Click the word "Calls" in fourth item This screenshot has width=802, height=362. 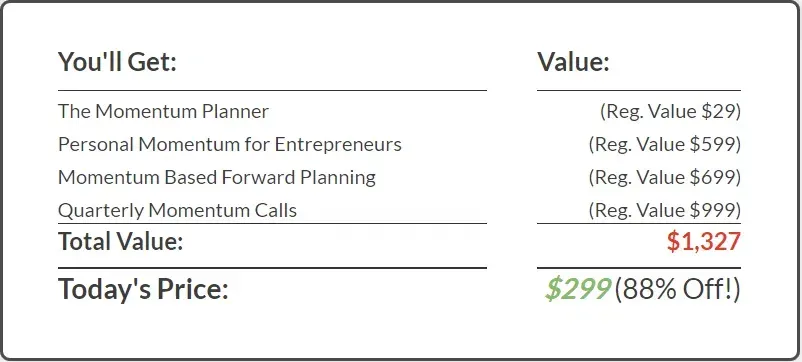(277, 211)
